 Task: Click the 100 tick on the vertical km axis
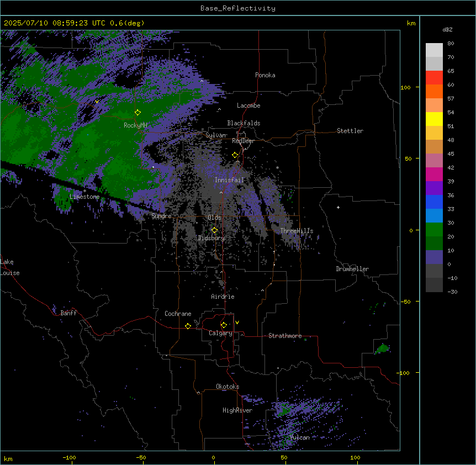pos(405,87)
